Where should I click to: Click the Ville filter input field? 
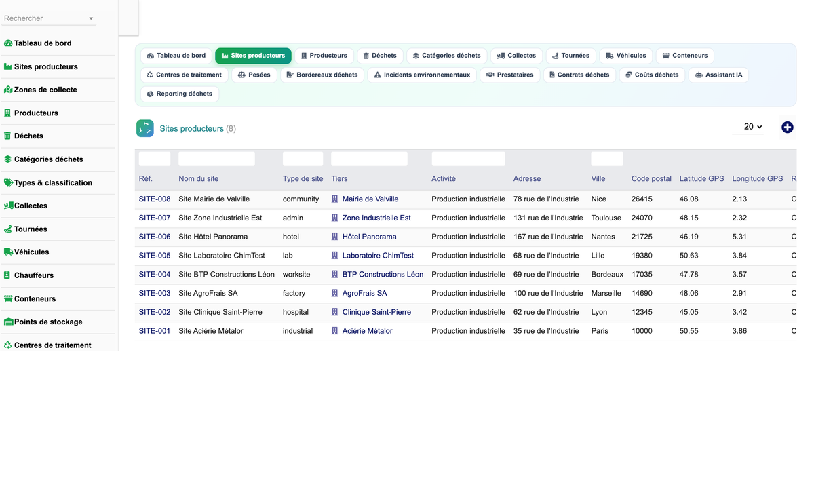pos(607,159)
